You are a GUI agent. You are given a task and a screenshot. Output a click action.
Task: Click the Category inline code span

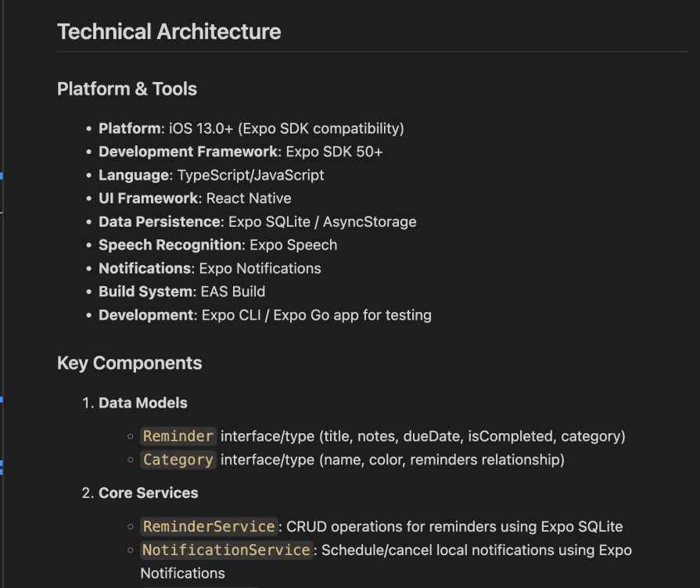[x=178, y=460]
